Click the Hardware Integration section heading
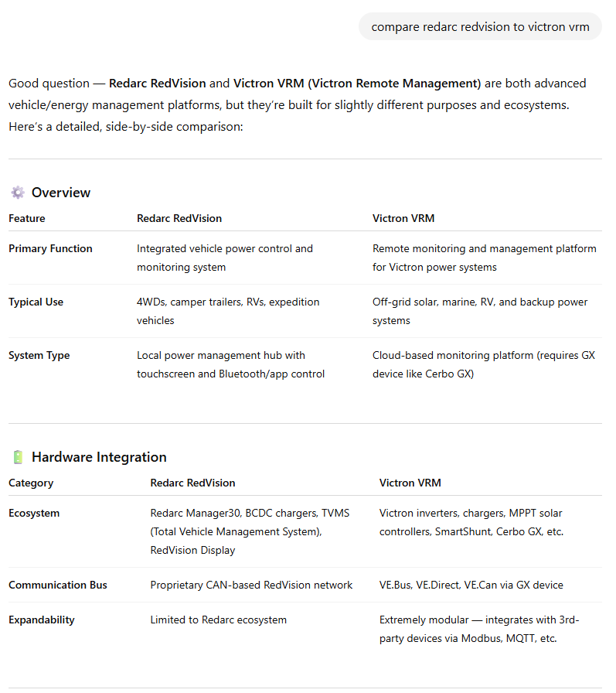Image resolution: width=616 pixels, height=693 pixels. coord(99,457)
